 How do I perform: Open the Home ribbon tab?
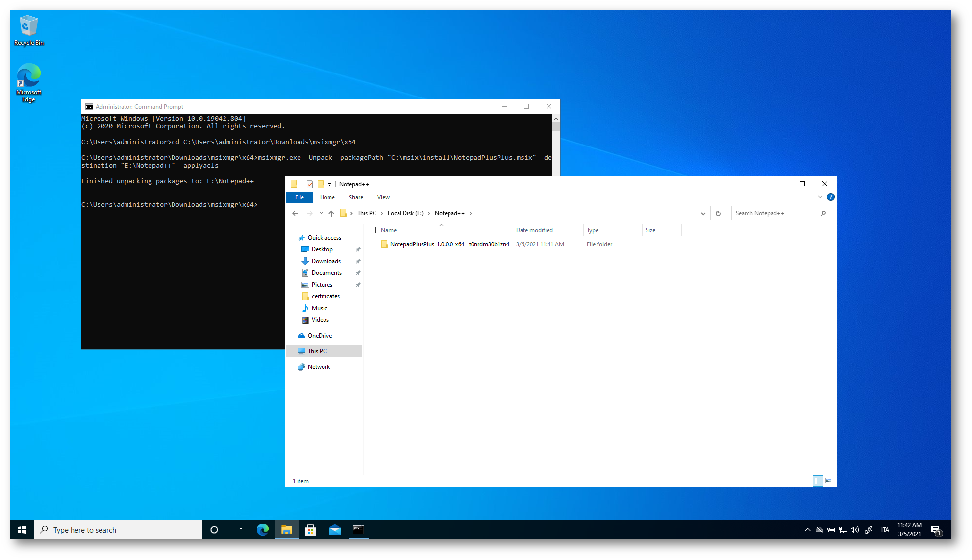327,197
